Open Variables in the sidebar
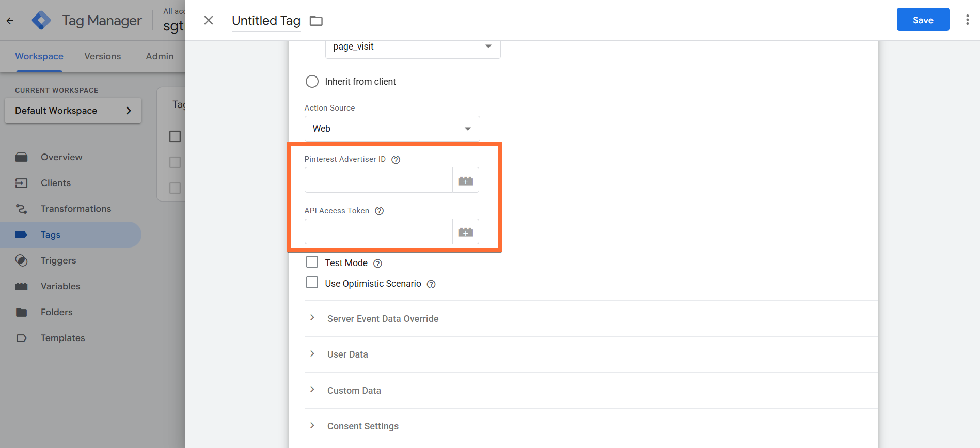The height and width of the screenshot is (448, 980). (x=60, y=286)
